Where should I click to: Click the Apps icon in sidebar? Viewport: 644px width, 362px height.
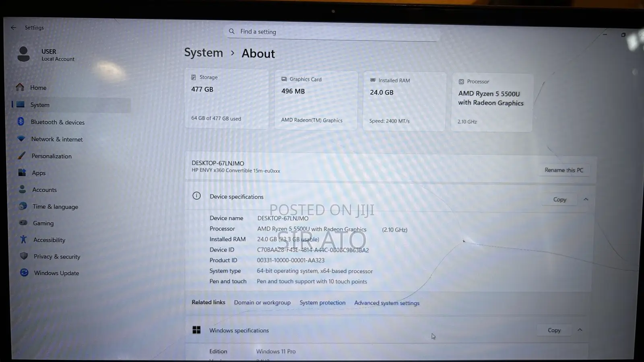[x=22, y=172]
